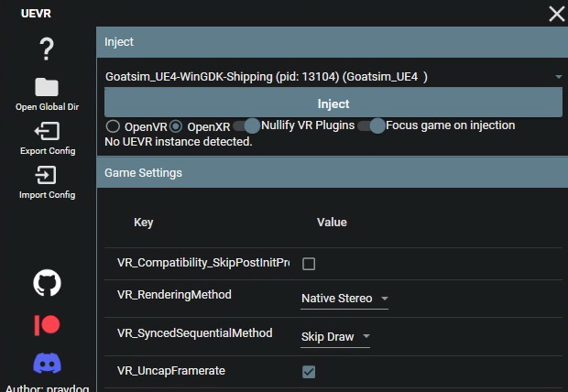The height and width of the screenshot is (392, 568).
Task: Click the VR_UncapFramerate key label
Action: tap(171, 371)
